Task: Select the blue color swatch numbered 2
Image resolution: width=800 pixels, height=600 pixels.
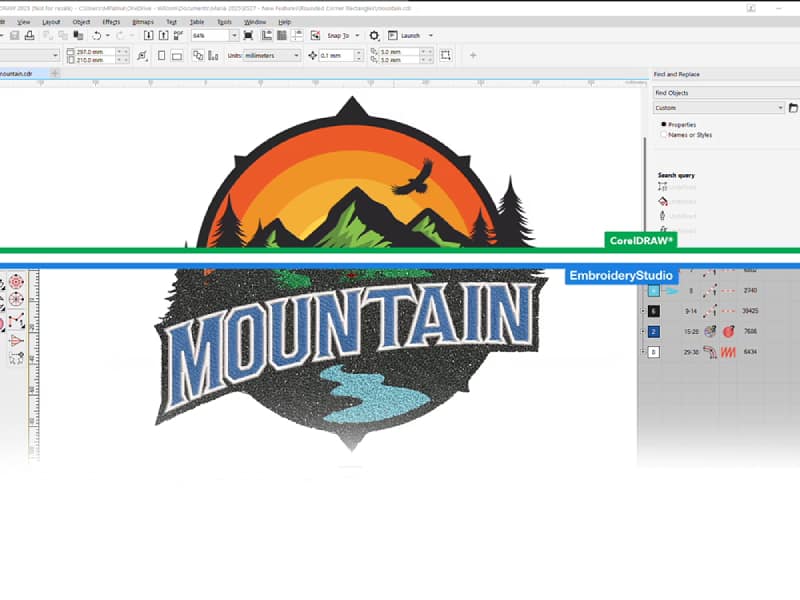Action: 653,331
